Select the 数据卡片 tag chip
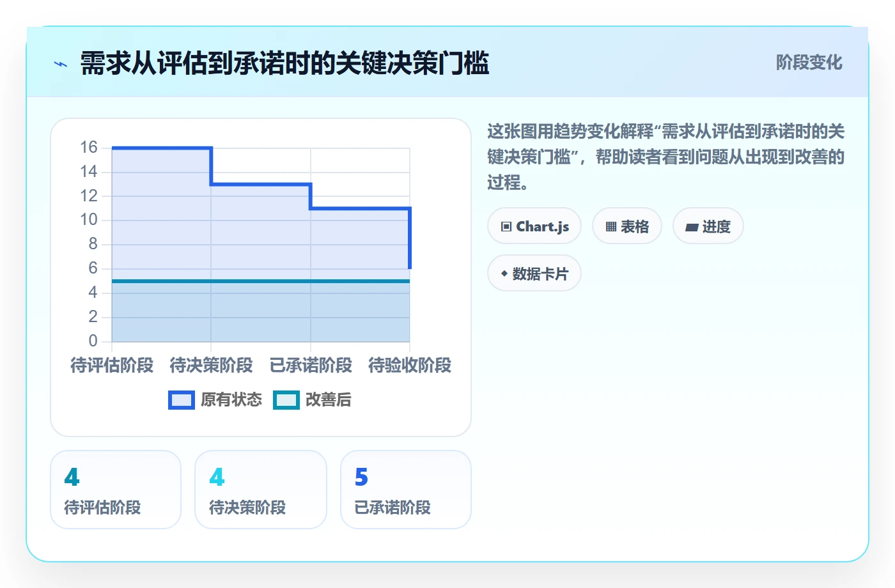The height and width of the screenshot is (588, 895). (534, 274)
